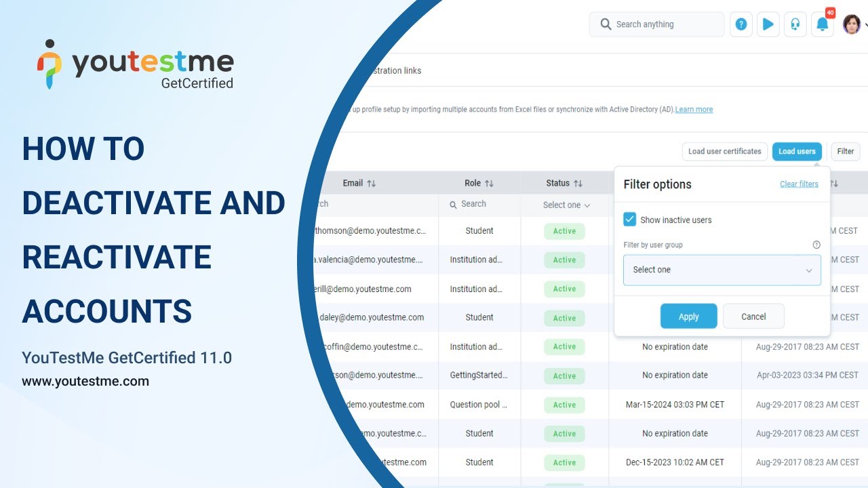This screenshot has width=868, height=488.
Task: Apply the filter options
Action: [x=688, y=317]
